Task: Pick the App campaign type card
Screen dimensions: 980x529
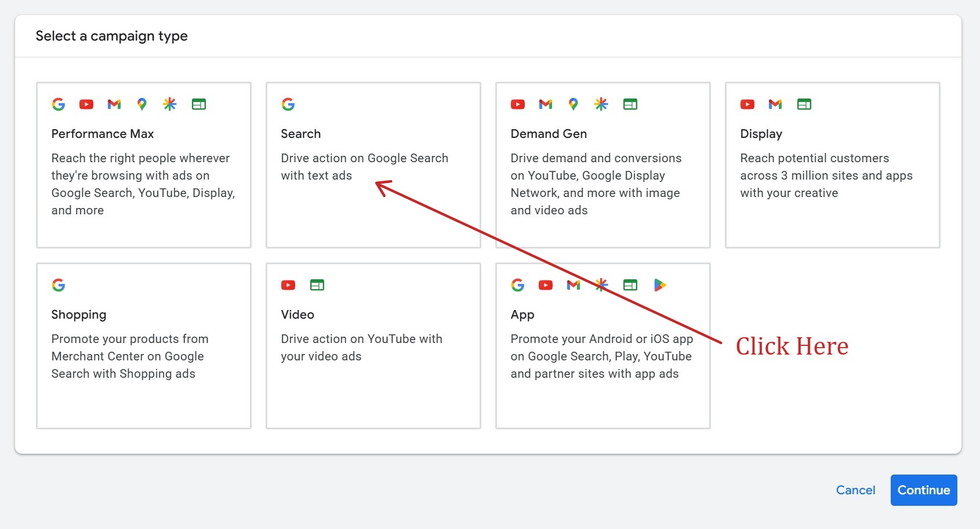Action: point(603,346)
